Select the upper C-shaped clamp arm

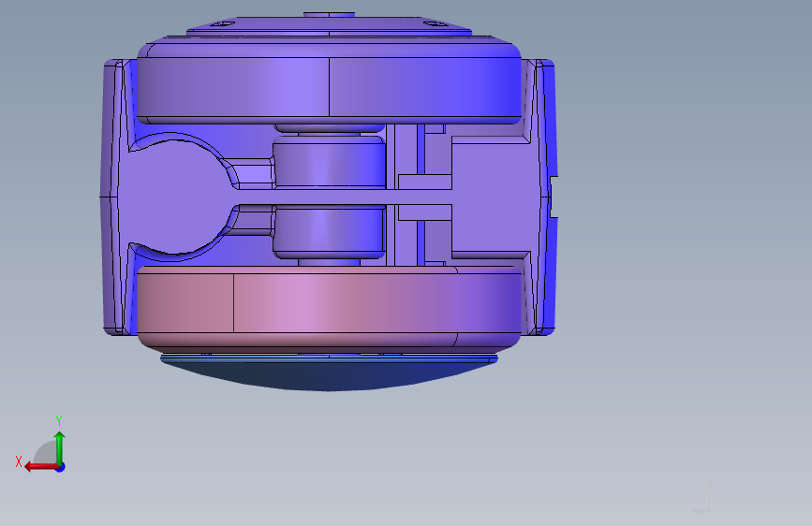202,158
